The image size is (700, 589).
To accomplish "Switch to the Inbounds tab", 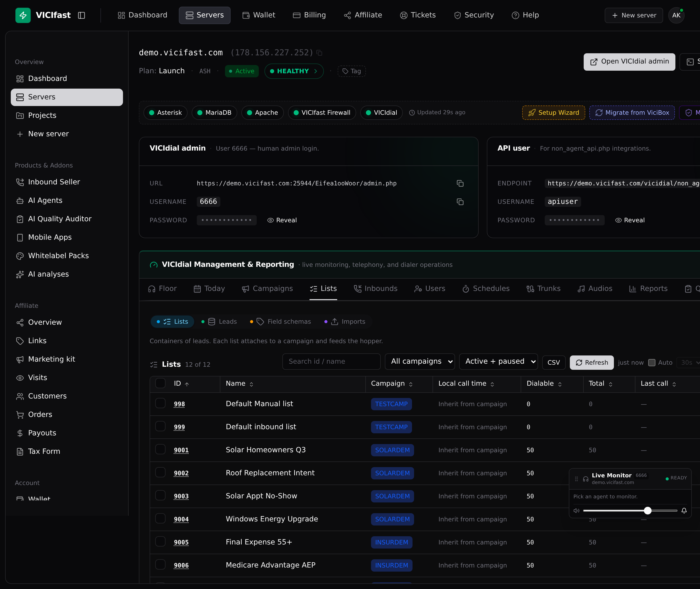I will pos(376,289).
